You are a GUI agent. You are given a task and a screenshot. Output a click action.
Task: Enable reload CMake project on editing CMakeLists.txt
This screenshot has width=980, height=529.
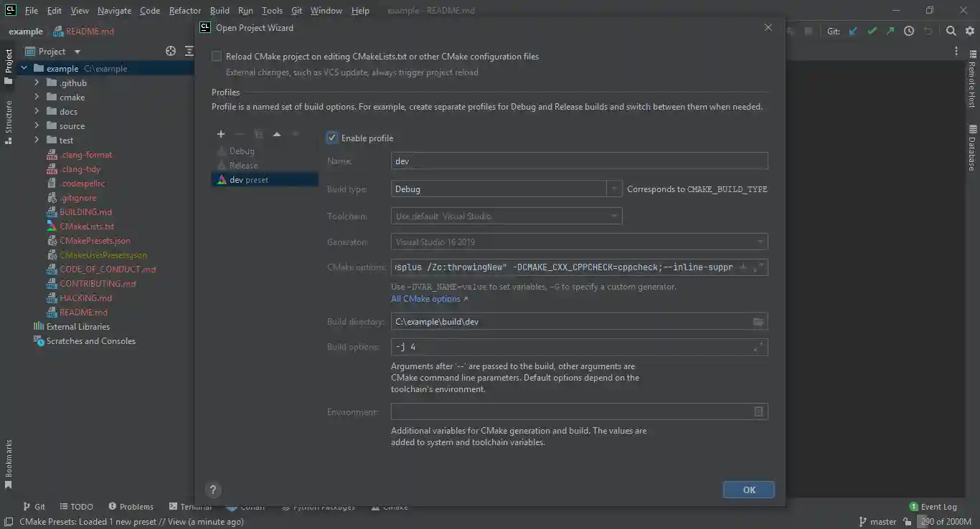click(216, 56)
